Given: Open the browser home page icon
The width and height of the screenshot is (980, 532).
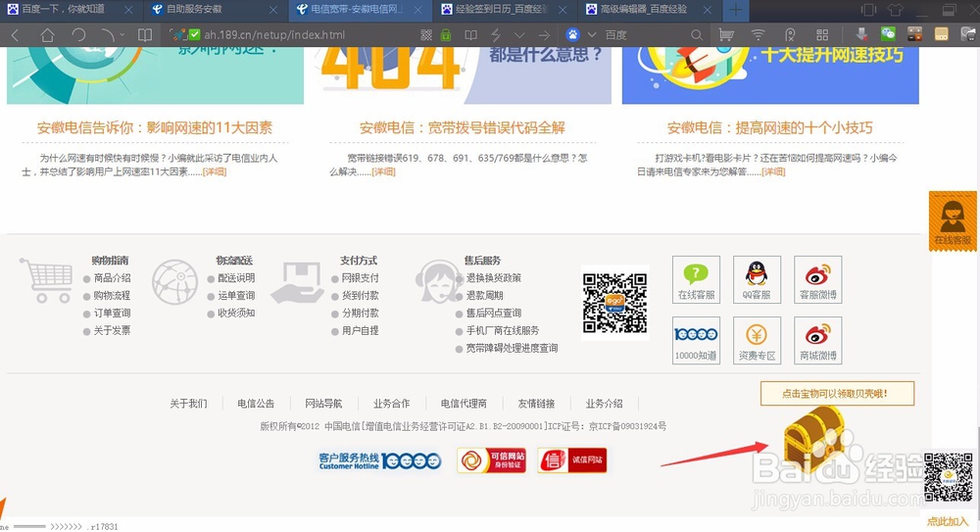Looking at the screenshot, I should (47, 35).
